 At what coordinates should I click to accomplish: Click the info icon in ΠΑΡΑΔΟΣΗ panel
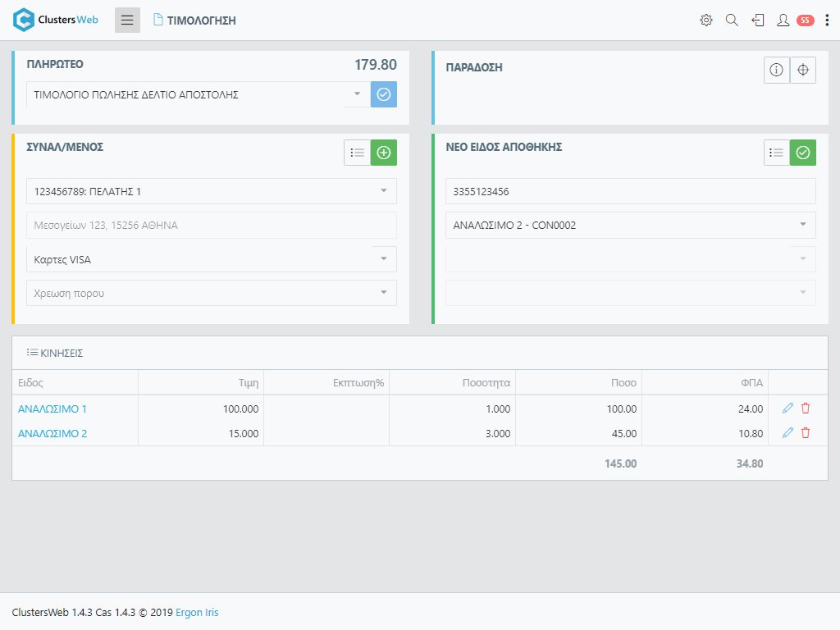tap(776, 71)
